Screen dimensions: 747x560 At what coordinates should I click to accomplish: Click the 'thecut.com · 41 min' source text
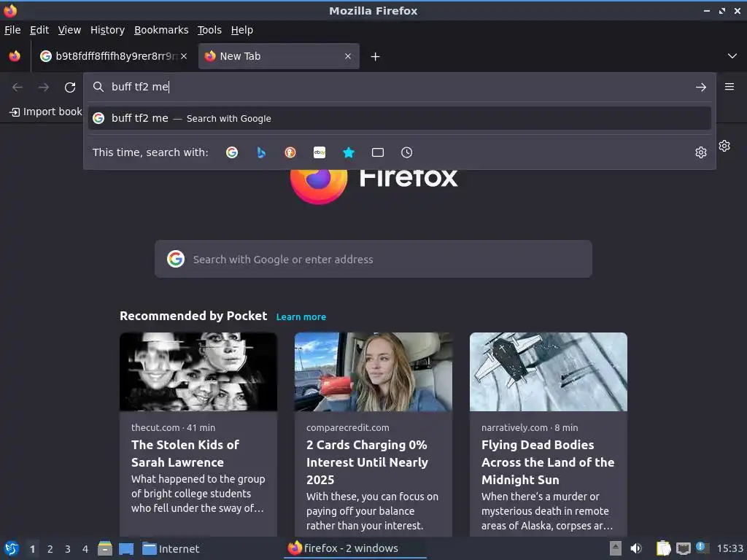pyautogui.click(x=174, y=427)
